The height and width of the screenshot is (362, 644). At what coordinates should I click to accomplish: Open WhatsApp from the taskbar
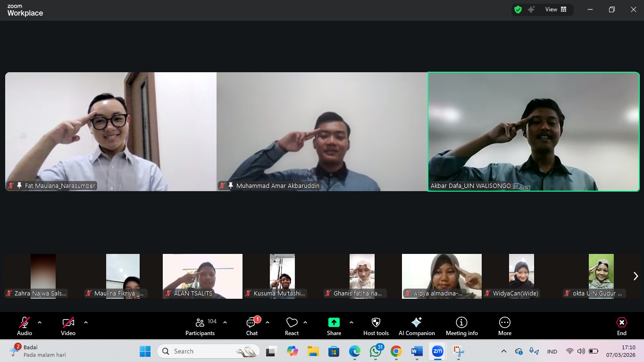(x=376, y=351)
